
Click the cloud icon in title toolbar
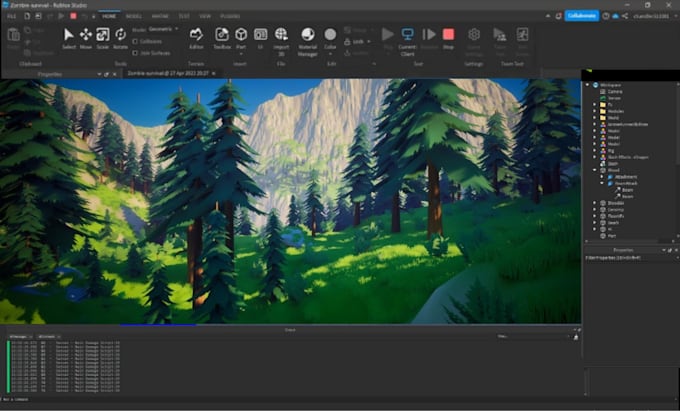pyautogui.click(x=615, y=16)
